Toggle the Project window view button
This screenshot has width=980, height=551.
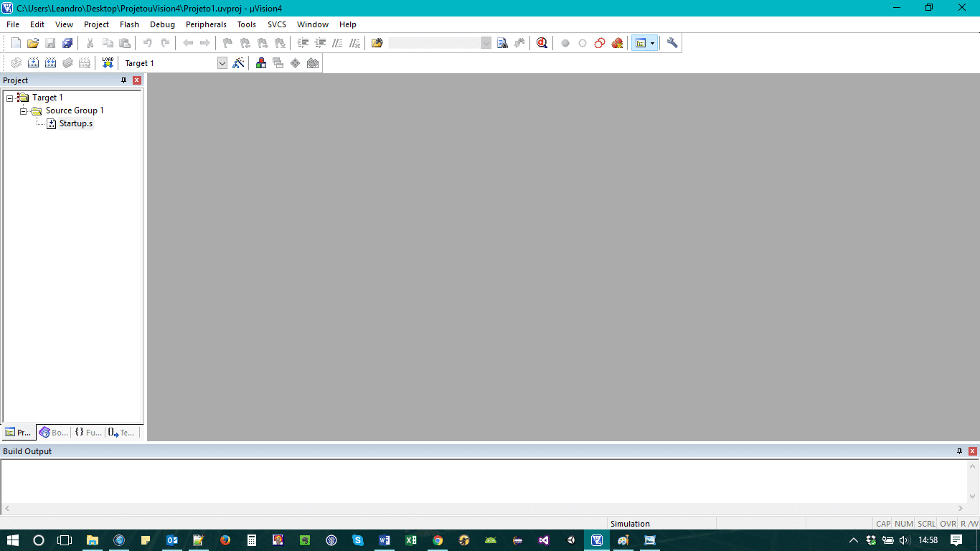(x=641, y=43)
